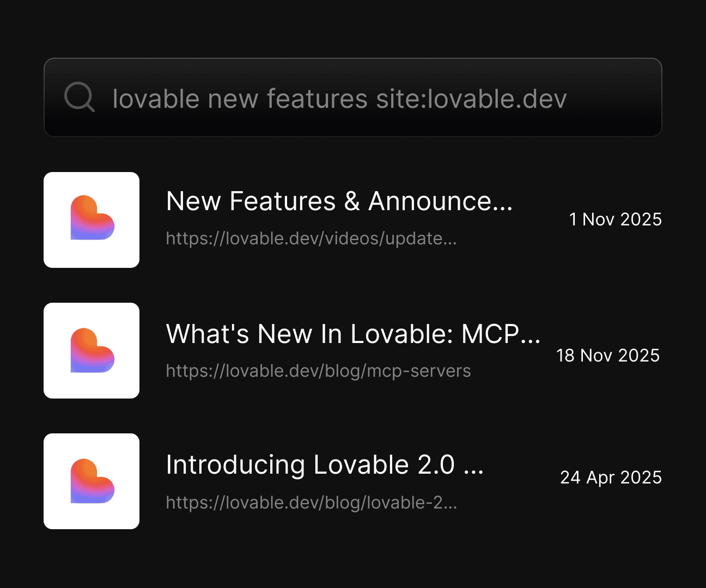
Task: Select the 1 Nov 2025 date
Action: pyautogui.click(x=616, y=219)
